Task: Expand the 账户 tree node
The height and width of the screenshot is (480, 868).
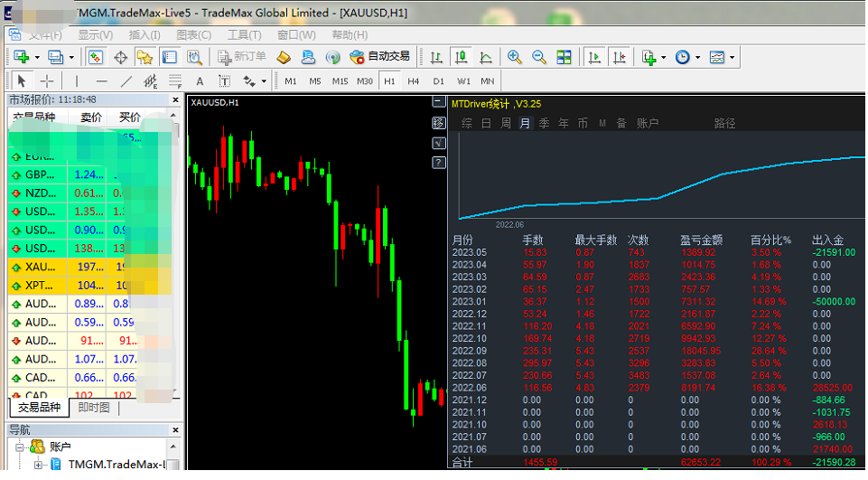Action: [x=20, y=447]
